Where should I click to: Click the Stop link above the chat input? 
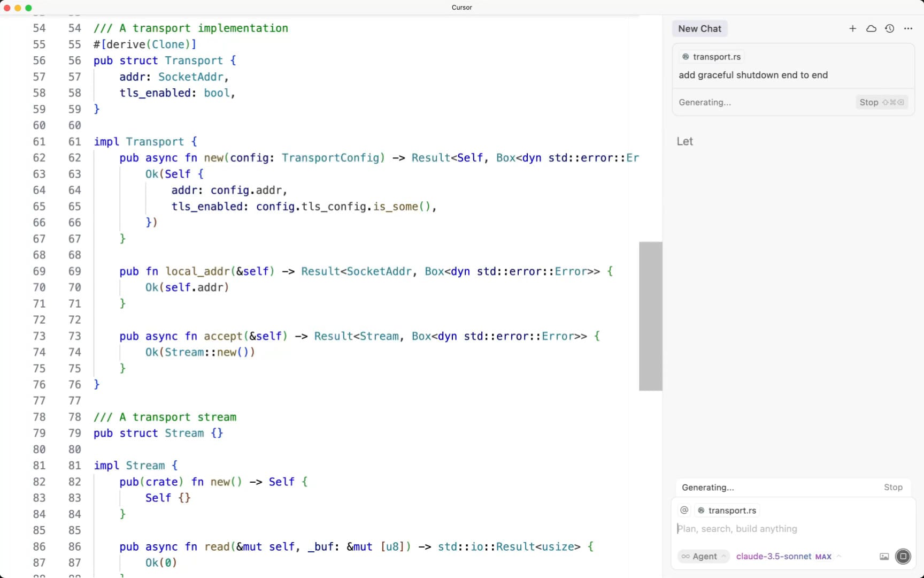point(893,487)
